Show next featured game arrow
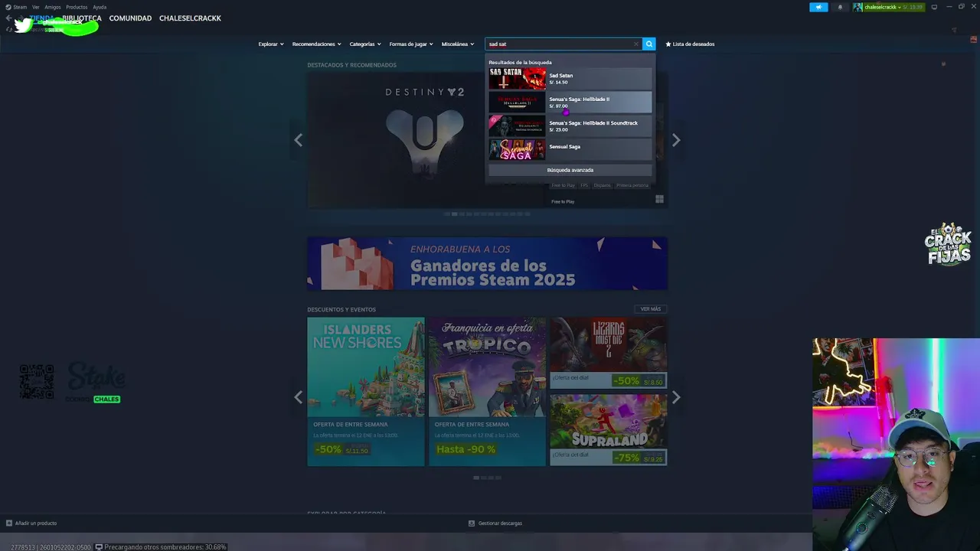This screenshot has height=551, width=980. tap(676, 140)
